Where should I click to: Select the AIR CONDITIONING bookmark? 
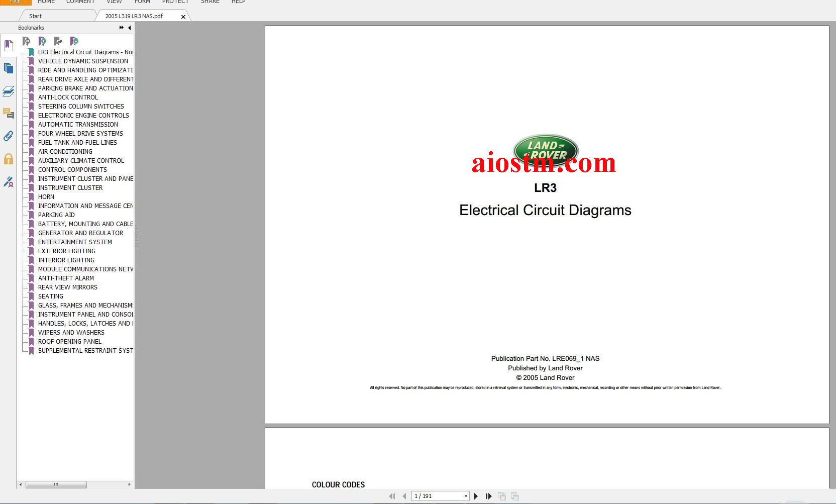pyautogui.click(x=65, y=151)
